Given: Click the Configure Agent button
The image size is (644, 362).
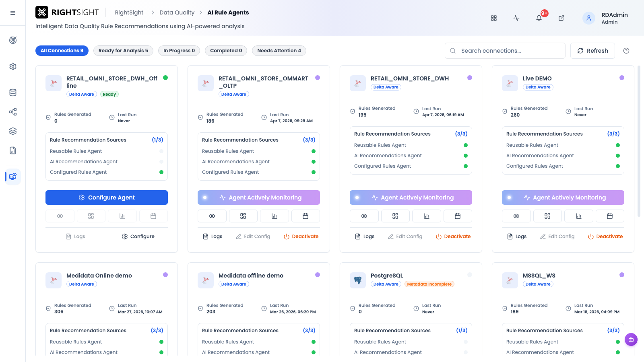Looking at the screenshot, I should (x=107, y=197).
